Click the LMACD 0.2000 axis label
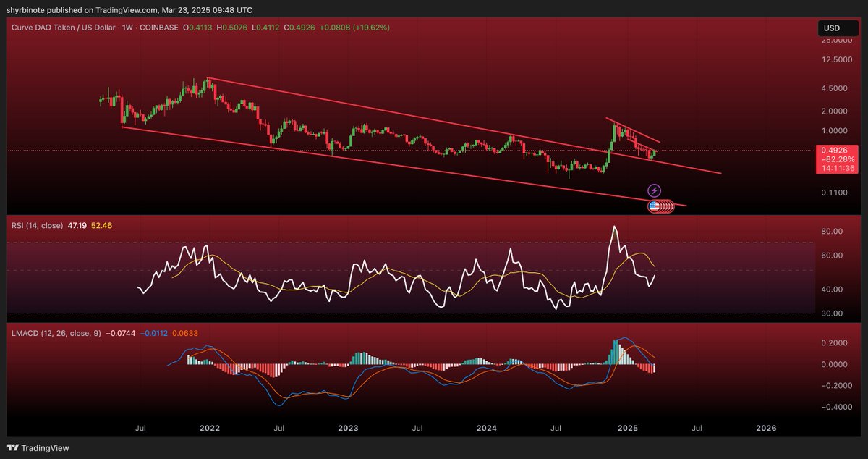The image size is (868, 459). [x=836, y=344]
